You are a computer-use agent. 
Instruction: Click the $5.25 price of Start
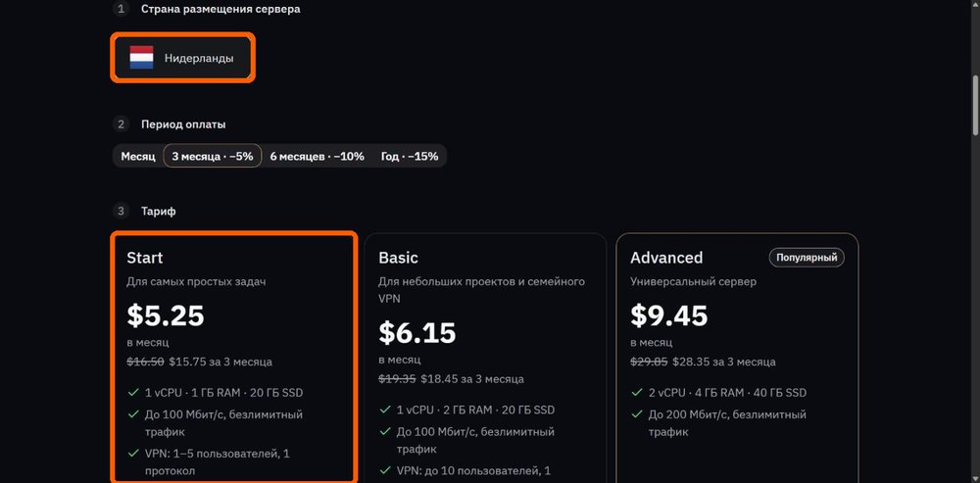[166, 315]
